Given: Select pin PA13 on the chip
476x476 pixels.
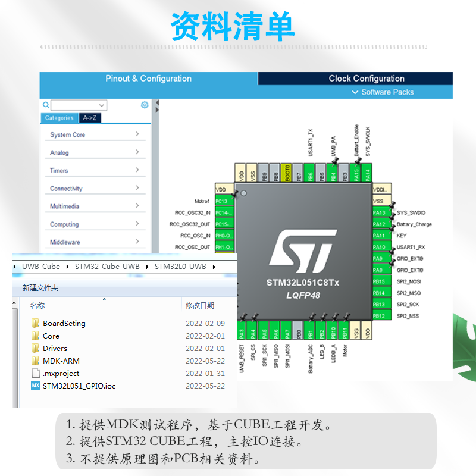Looking at the screenshot, I should [x=382, y=212].
